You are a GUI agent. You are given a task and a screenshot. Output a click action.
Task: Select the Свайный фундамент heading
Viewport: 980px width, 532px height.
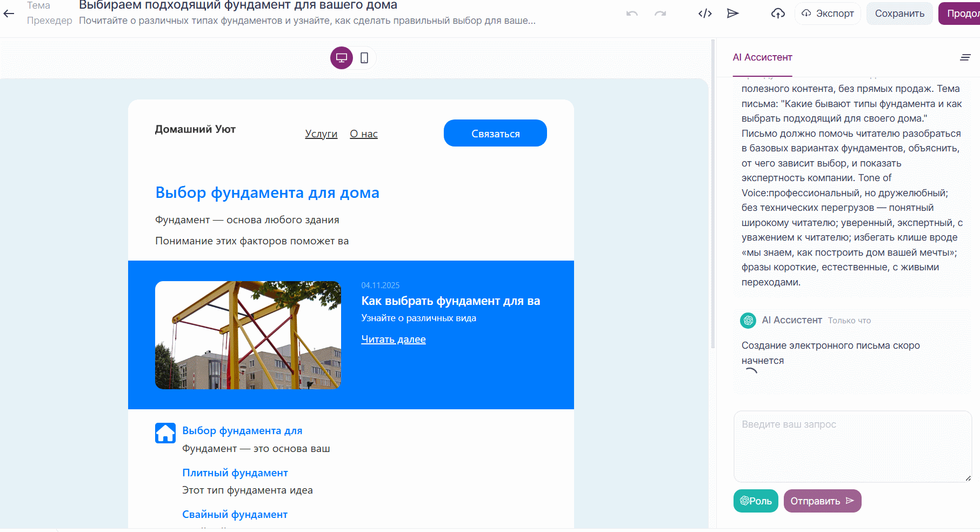(x=235, y=514)
